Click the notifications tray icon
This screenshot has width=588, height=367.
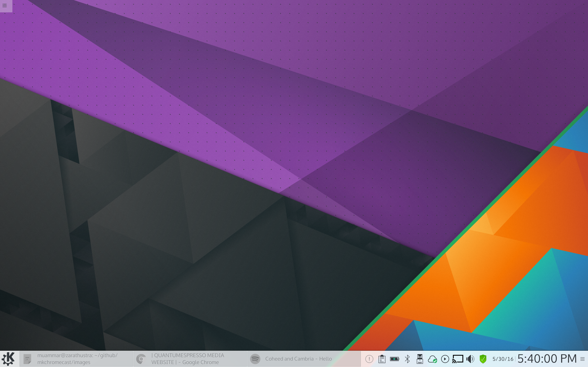click(369, 359)
